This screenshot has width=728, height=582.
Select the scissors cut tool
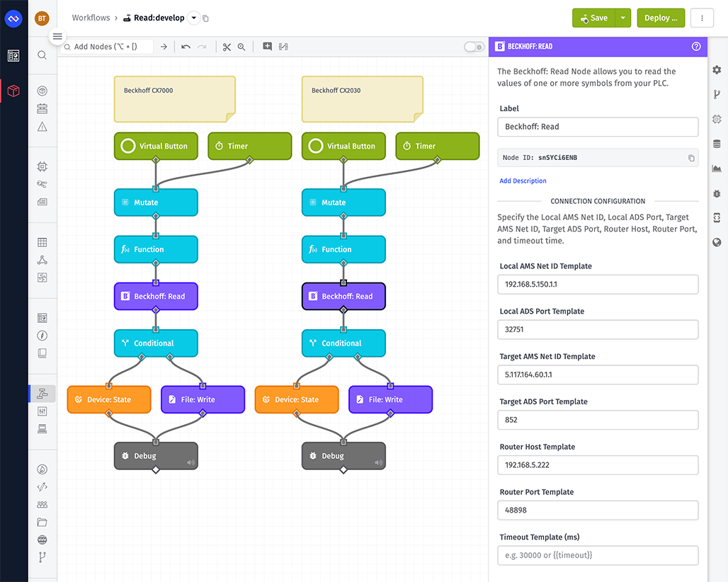tap(227, 47)
